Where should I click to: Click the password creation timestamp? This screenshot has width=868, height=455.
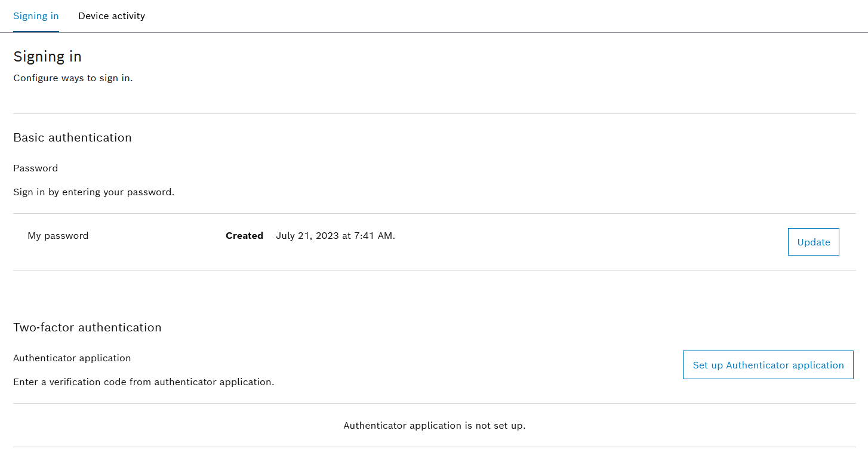tap(335, 235)
